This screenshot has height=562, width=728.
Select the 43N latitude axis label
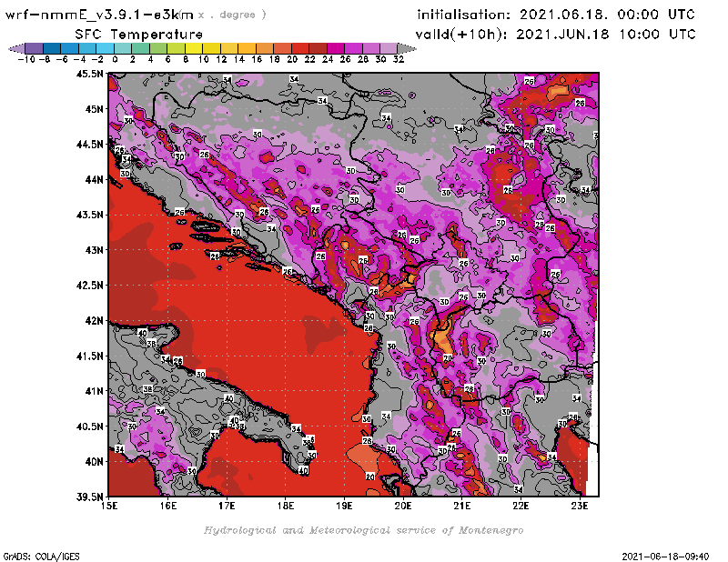[x=94, y=250]
